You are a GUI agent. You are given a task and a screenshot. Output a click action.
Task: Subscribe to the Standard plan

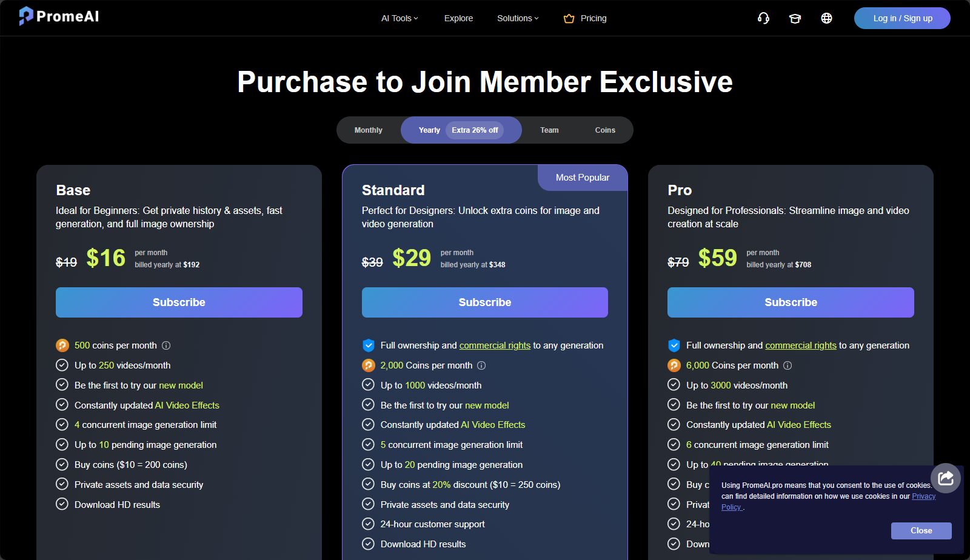click(x=485, y=302)
